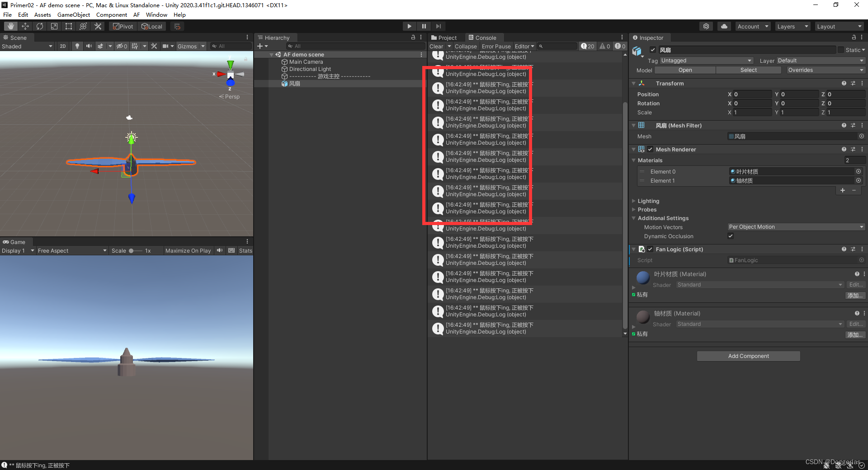Clear the Console log
This screenshot has width=868, height=470.
436,46
